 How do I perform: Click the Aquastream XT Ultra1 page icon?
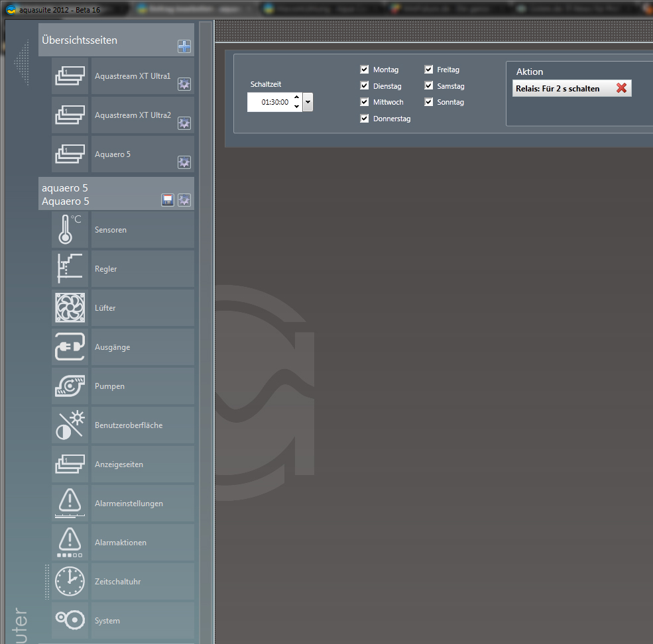[70, 76]
